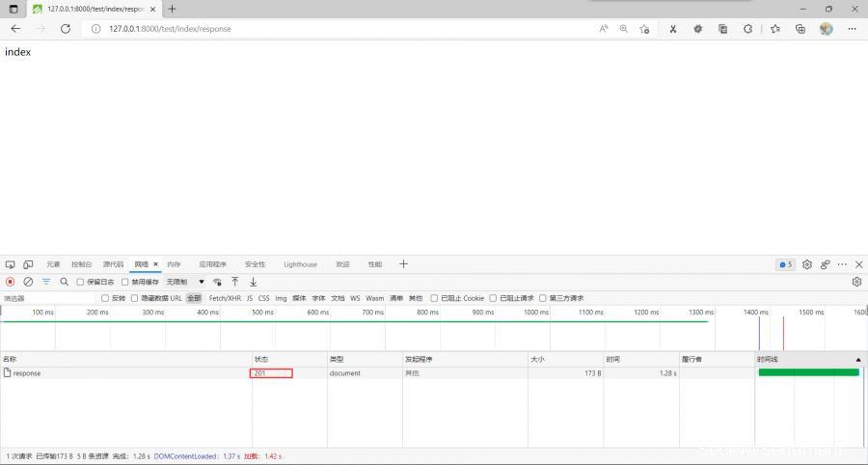Open the network search magnifier

point(65,282)
